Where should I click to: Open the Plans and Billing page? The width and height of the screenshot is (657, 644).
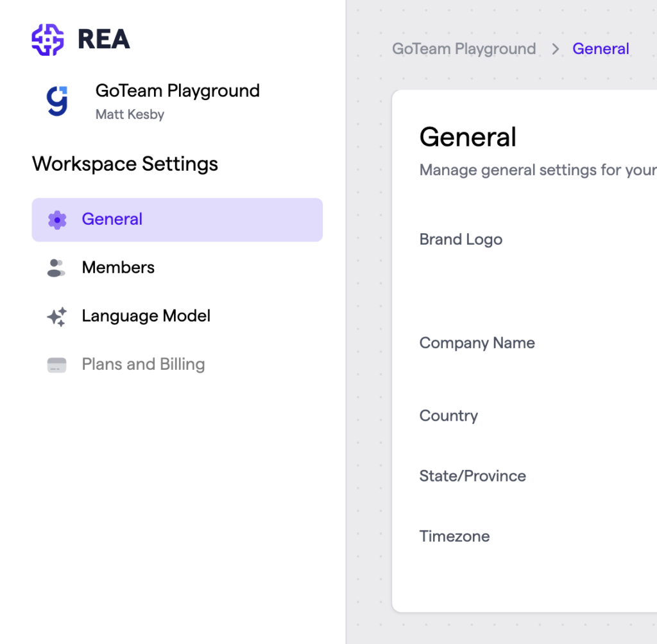pos(143,364)
